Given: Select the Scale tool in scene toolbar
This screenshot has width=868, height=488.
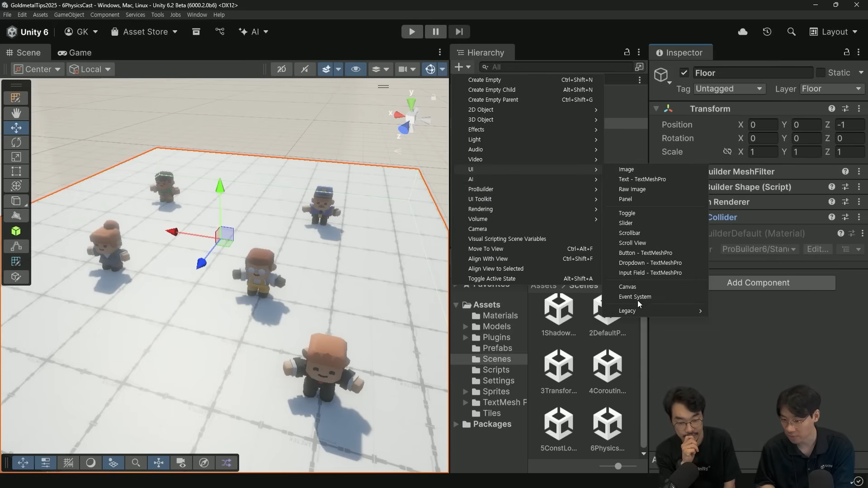Looking at the screenshot, I should 16,157.
